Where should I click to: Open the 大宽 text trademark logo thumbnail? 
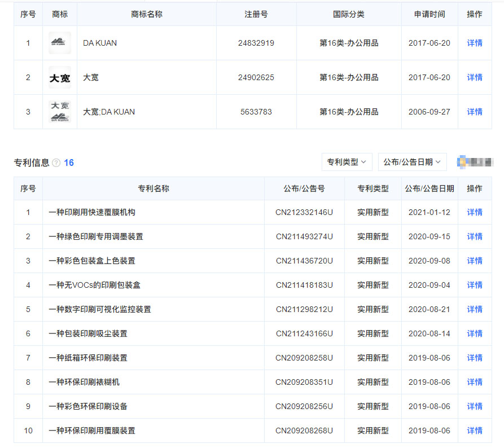tap(59, 77)
